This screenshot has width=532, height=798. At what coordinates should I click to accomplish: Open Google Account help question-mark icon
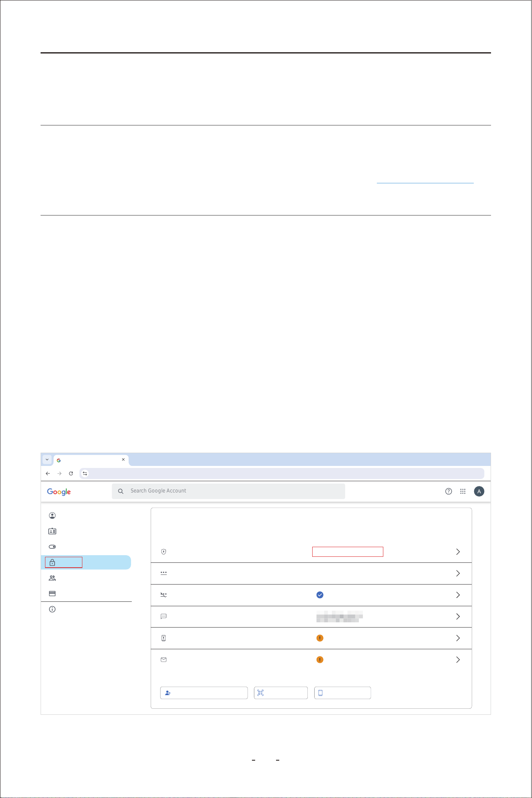coord(449,491)
